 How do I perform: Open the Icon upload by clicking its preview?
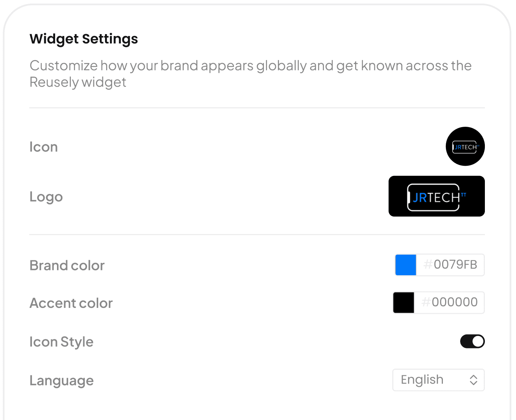coord(465,146)
